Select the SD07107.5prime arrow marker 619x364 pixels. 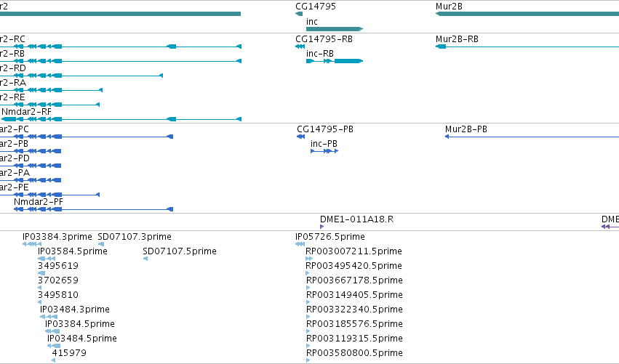click(x=145, y=259)
